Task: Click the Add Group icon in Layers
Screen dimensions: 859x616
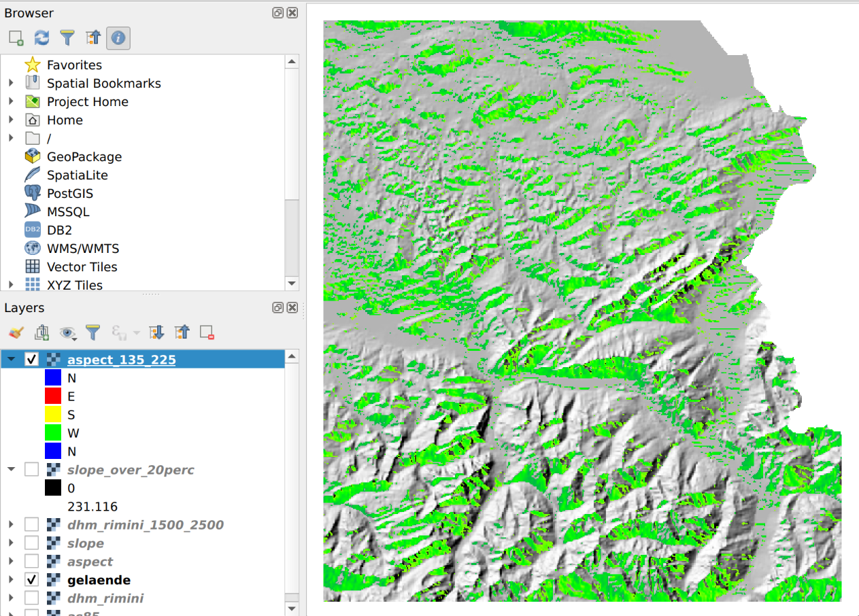Action: [41, 332]
